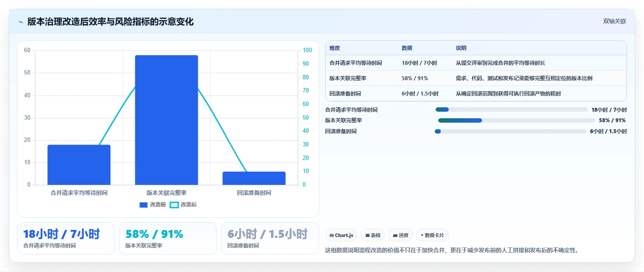The height and width of the screenshot is (272, 644).
Task: Click table cell 18小时 / 7小时
Action: pyautogui.click(x=419, y=63)
